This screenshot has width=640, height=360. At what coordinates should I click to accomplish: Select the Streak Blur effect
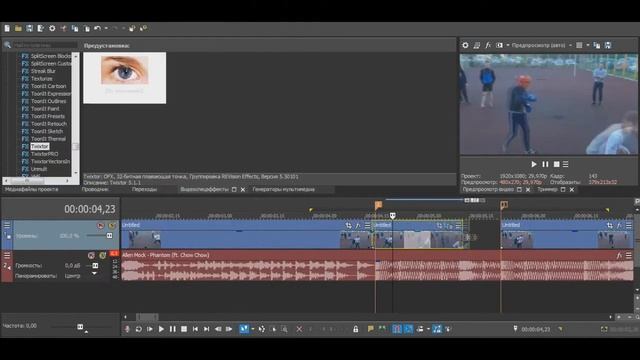tap(43, 71)
